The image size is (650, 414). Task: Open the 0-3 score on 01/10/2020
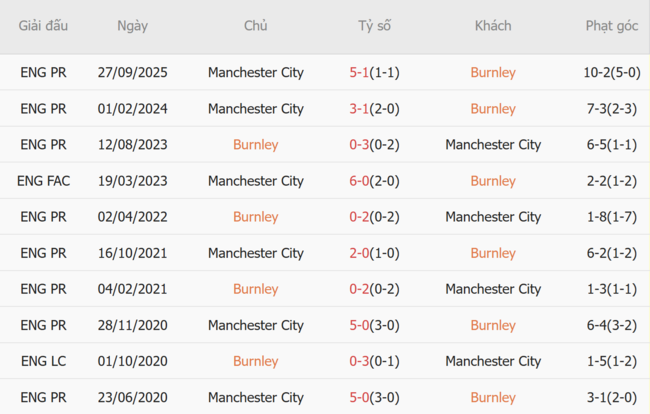click(360, 361)
